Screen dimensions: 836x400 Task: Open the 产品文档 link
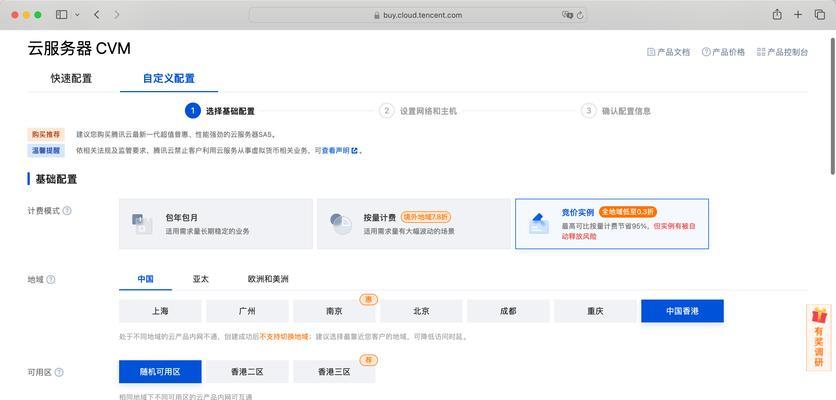point(668,52)
